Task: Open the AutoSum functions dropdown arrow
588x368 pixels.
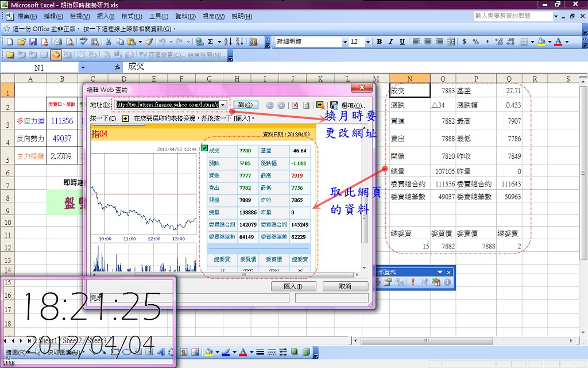Action: [x=219, y=41]
